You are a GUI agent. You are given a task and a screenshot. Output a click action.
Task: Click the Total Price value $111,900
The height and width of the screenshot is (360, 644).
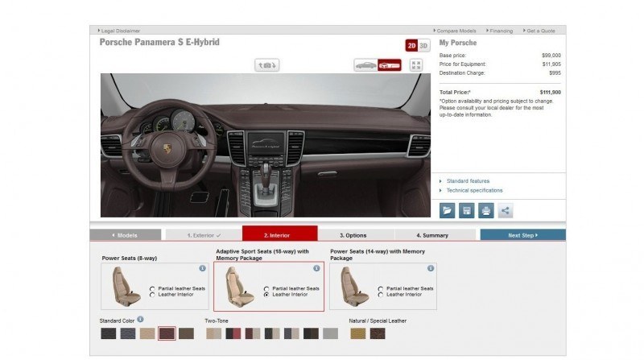(x=551, y=93)
